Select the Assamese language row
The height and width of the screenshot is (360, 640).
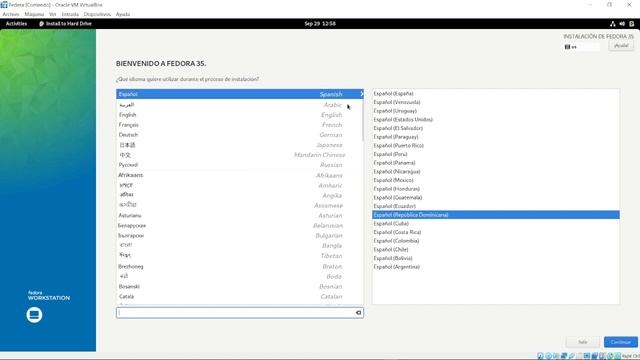[240, 205]
